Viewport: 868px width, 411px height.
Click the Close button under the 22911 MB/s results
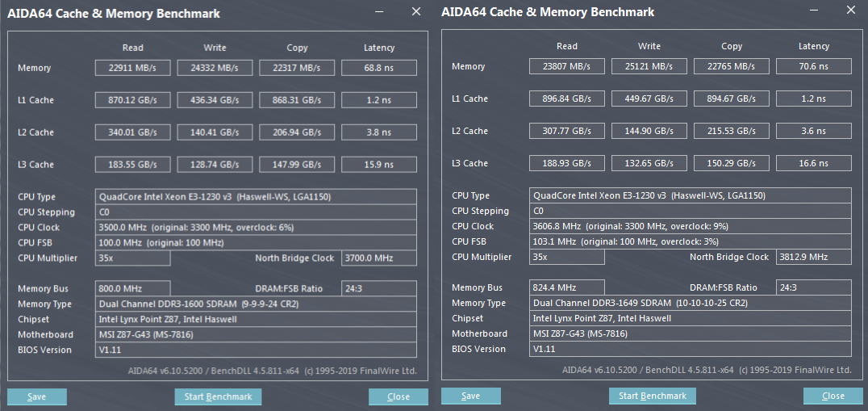pos(399,396)
